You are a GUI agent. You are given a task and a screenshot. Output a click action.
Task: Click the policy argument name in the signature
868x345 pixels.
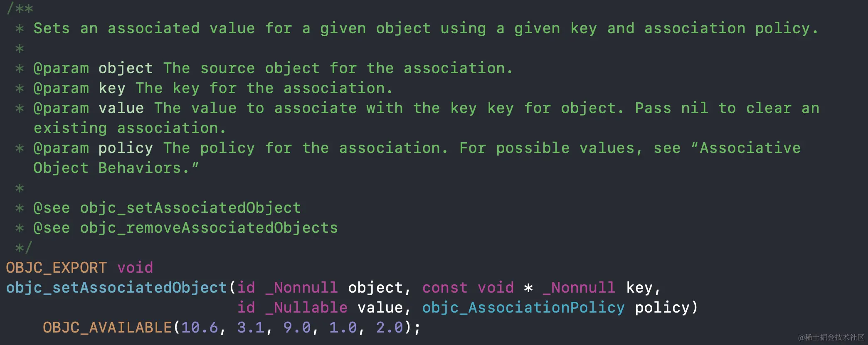coord(662,308)
